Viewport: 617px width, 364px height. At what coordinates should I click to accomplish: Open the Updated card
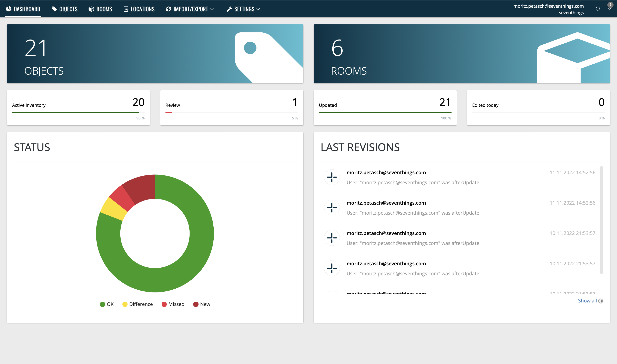tap(385, 108)
